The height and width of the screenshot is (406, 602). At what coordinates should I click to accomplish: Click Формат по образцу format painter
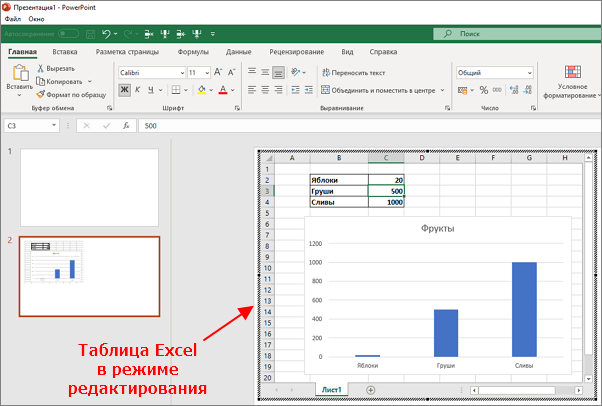[71, 94]
